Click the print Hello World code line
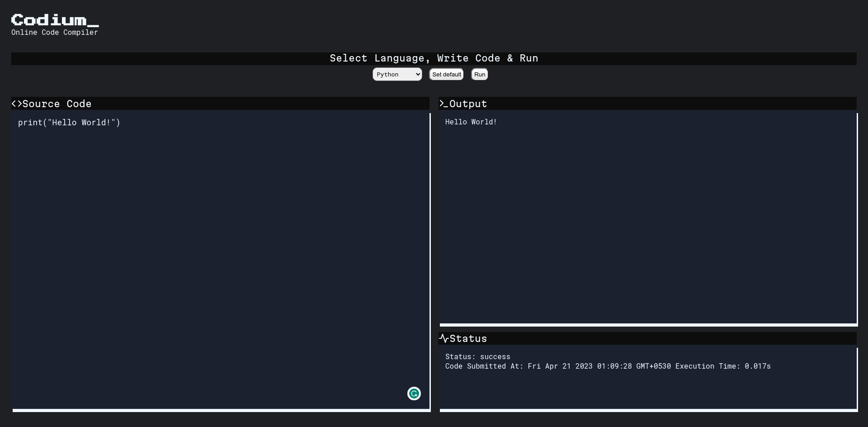Image resolution: width=868 pixels, height=427 pixels. click(x=69, y=123)
